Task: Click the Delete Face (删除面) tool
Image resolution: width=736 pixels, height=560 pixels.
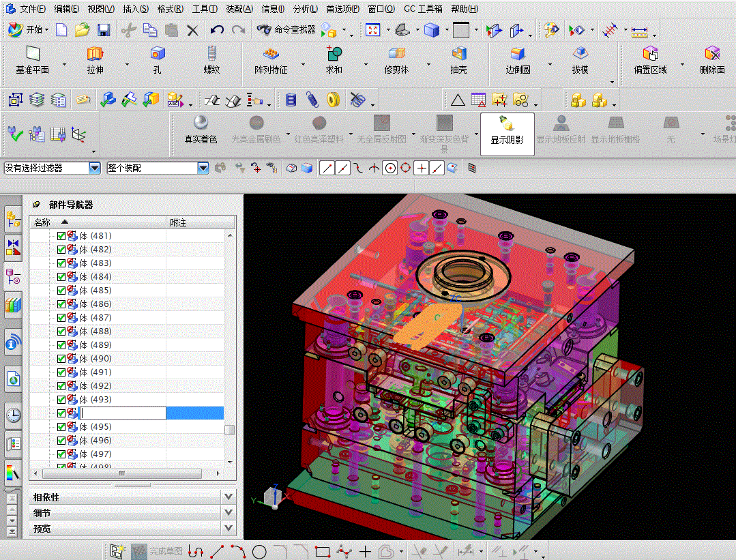Action: pyautogui.click(x=711, y=59)
